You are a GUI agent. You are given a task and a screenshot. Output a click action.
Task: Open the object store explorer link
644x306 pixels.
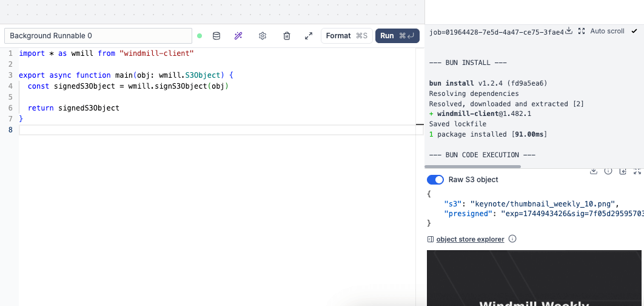pyautogui.click(x=470, y=239)
